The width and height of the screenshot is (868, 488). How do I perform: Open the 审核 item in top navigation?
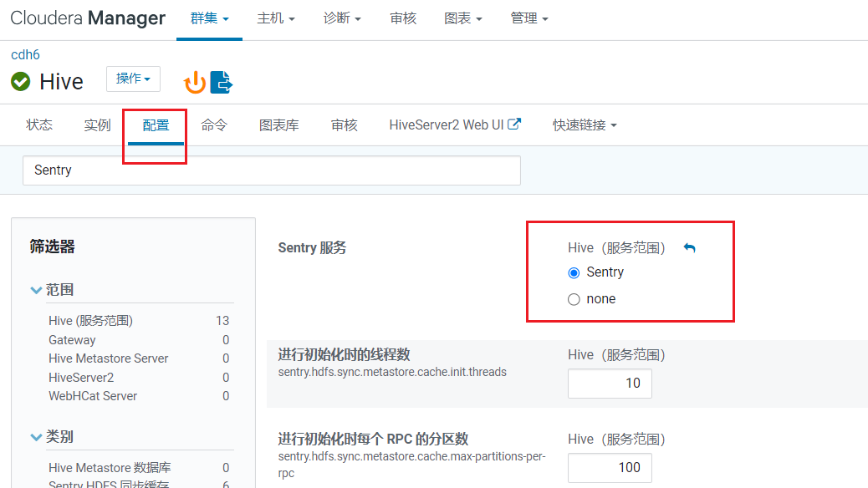point(403,18)
